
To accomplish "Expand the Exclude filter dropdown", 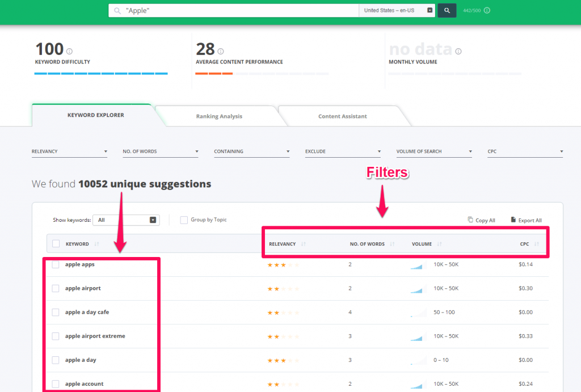I will [343, 151].
